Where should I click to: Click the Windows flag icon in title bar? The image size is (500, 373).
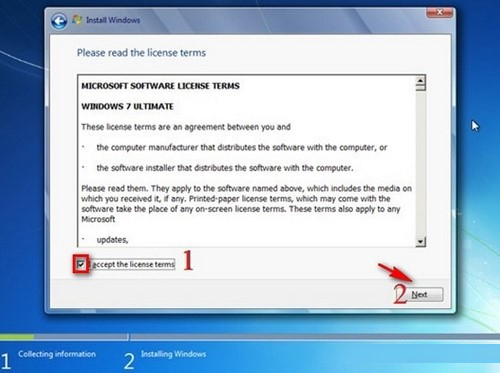(77, 20)
